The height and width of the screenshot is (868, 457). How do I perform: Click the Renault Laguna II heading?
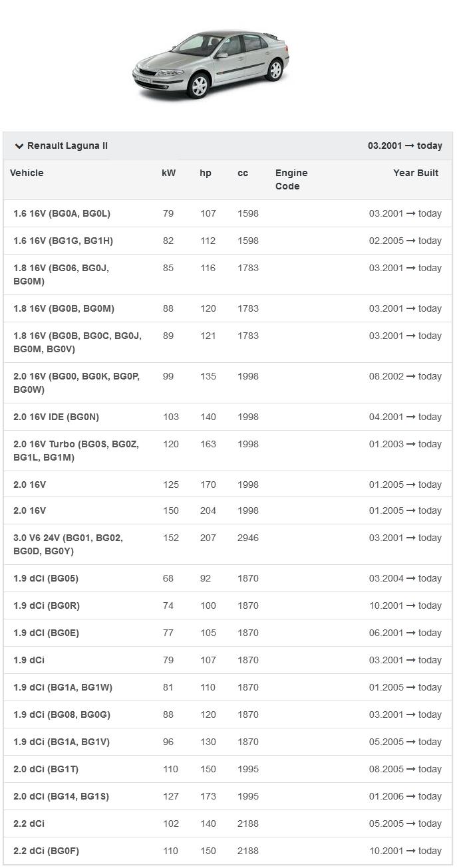tap(67, 146)
